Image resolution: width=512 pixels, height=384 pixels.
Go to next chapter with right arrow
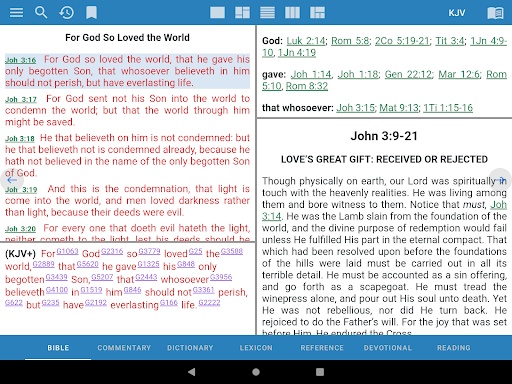click(501, 180)
